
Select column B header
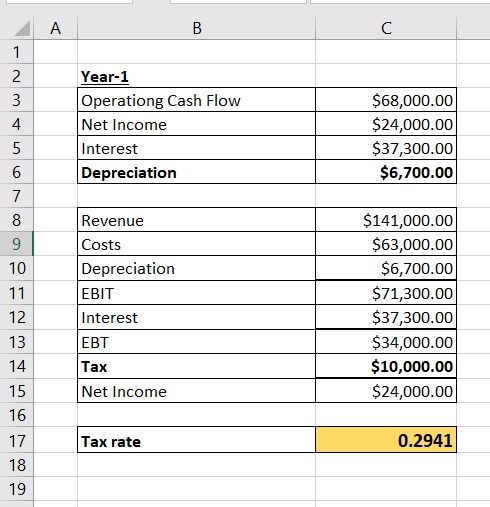coord(196,28)
